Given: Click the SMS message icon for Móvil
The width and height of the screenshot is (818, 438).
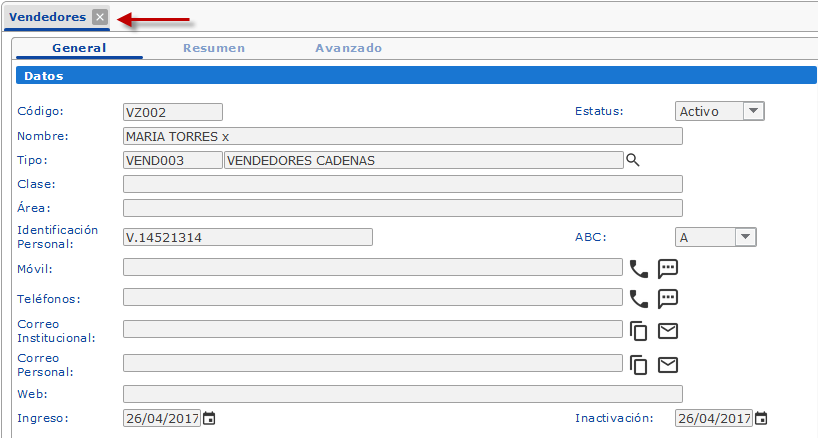Looking at the screenshot, I should (x=668, y=268).
